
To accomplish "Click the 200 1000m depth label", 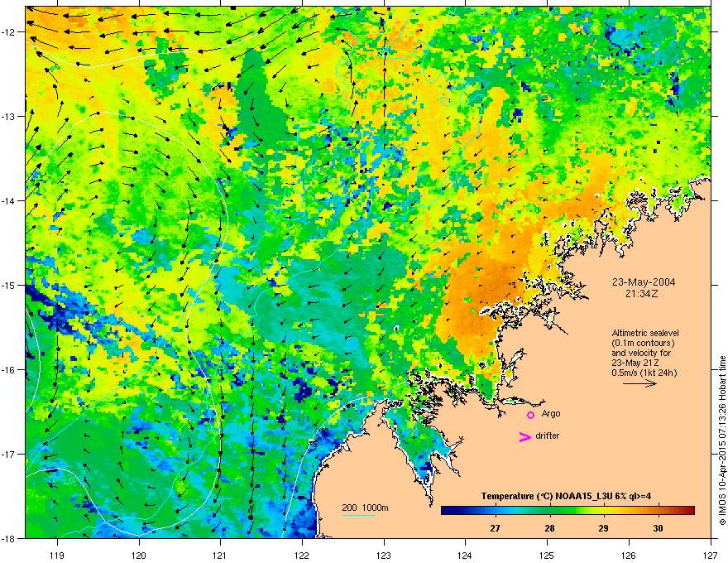I will (x=365, y=508).
